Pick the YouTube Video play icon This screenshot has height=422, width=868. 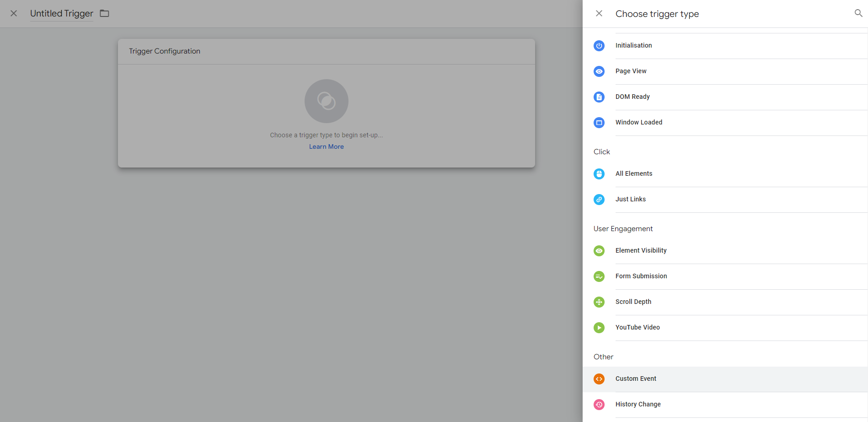[x=599, y=328]
